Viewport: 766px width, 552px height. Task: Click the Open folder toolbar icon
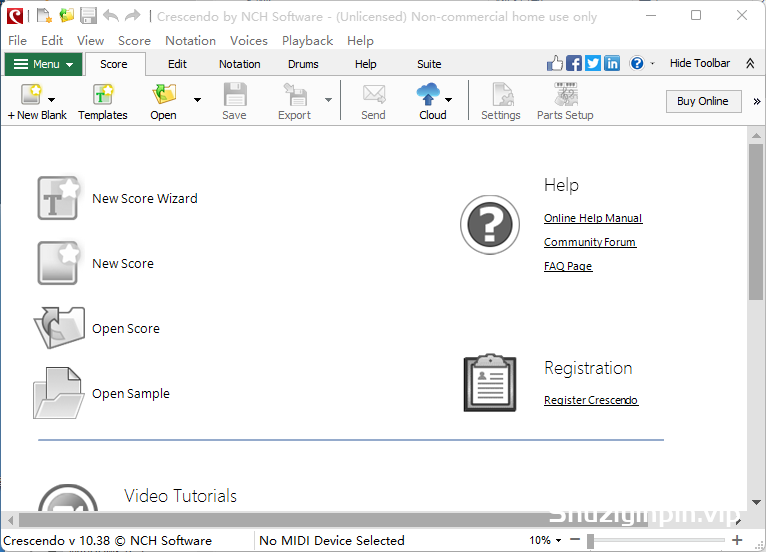[164, 94]
